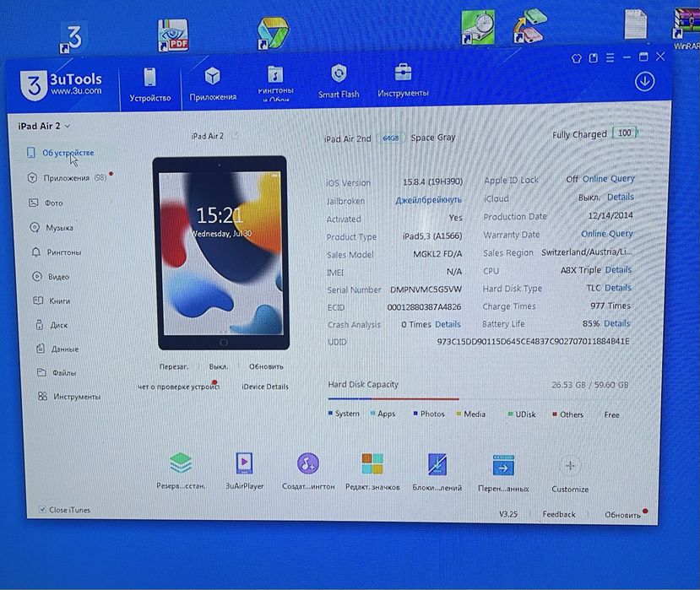The width and height of the screenshot is (700, 590).
Task: Open Рингтоны in sidebar
Action: pyautogui.click(x=57, y=252)
